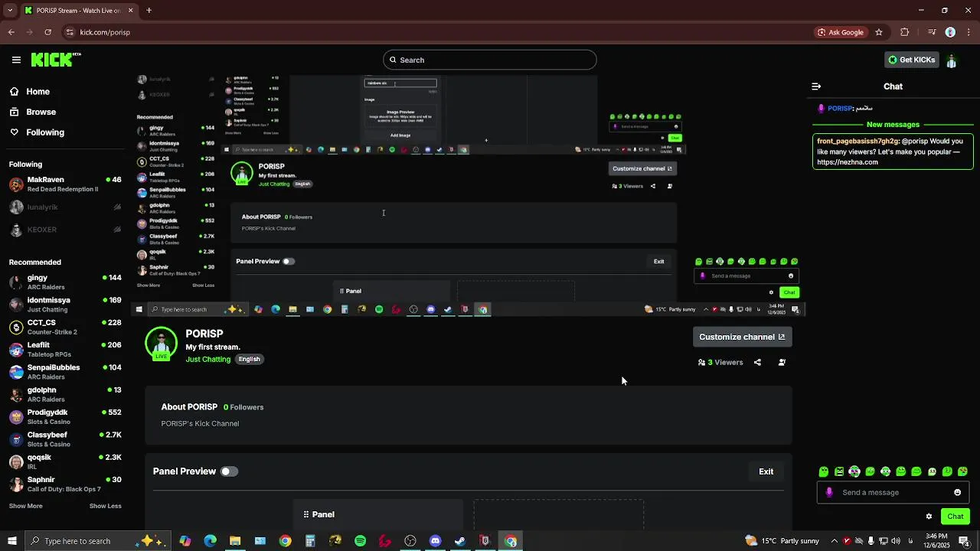The height and width of the screenshot is (551, 980).
Task: Open the Chrome extensions puzzle icon
Action: click(905, 32)
